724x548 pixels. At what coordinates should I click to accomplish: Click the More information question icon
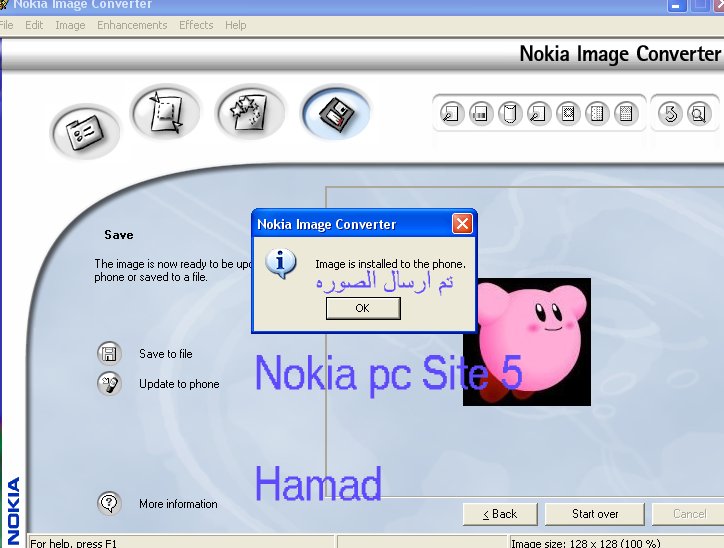tap(109, 503)
